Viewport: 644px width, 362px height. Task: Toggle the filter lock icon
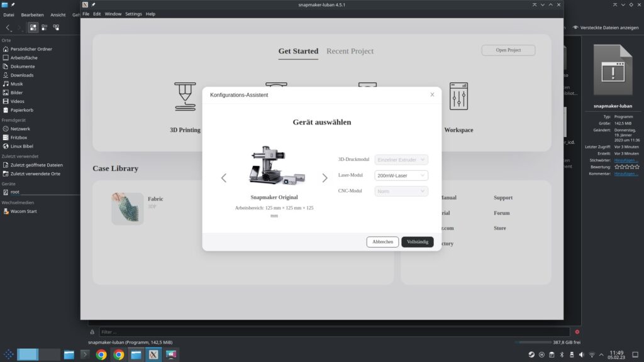tap(92, 332)
